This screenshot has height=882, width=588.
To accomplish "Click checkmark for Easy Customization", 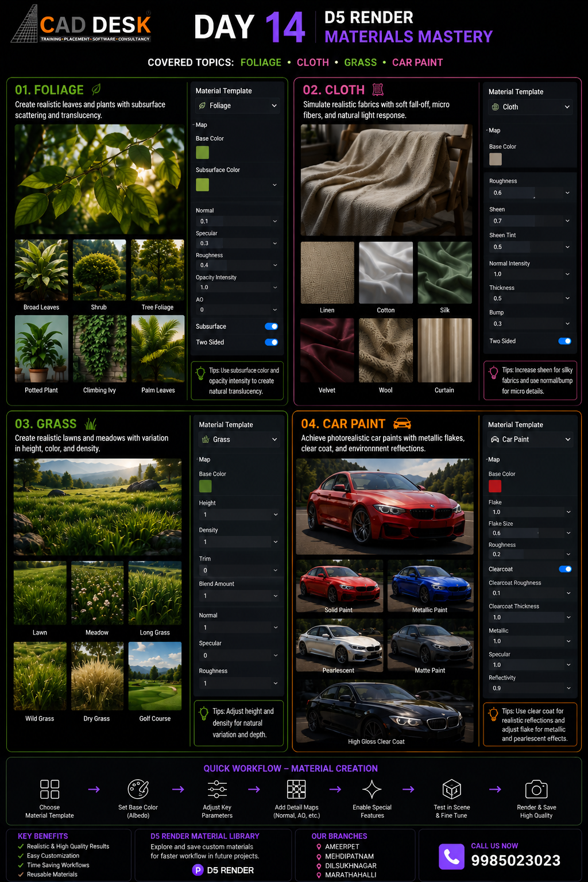I will (x=21, y=856).
